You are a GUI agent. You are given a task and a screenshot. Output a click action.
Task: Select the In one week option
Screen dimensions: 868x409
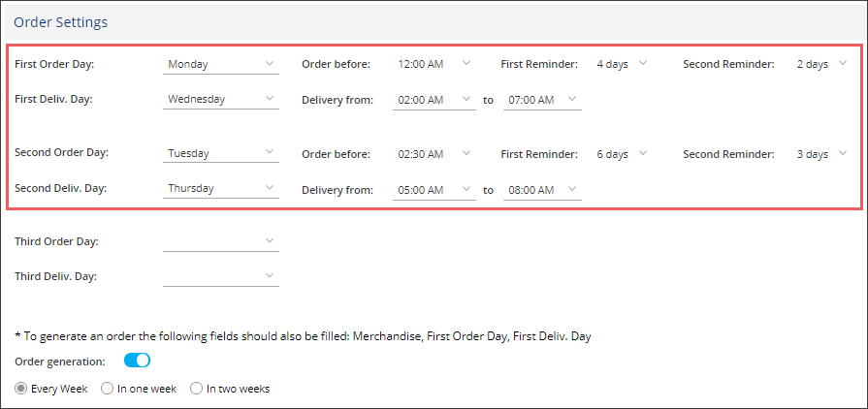click(107, 389)
